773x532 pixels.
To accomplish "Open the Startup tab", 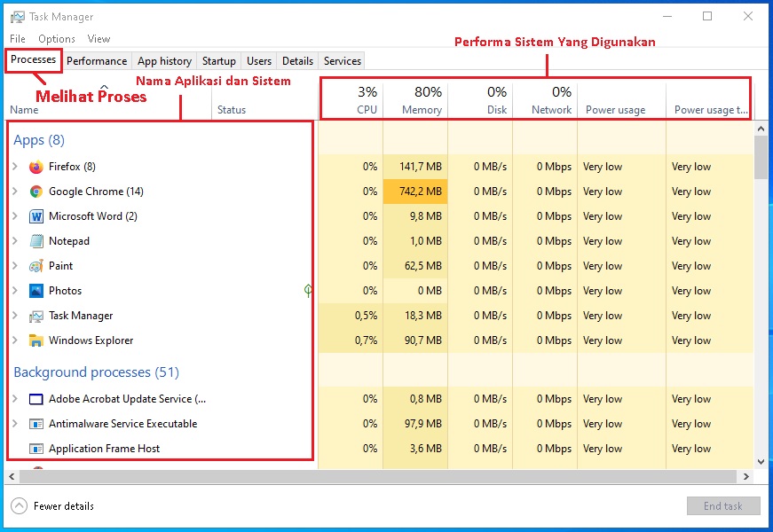I will coord(218,61).
